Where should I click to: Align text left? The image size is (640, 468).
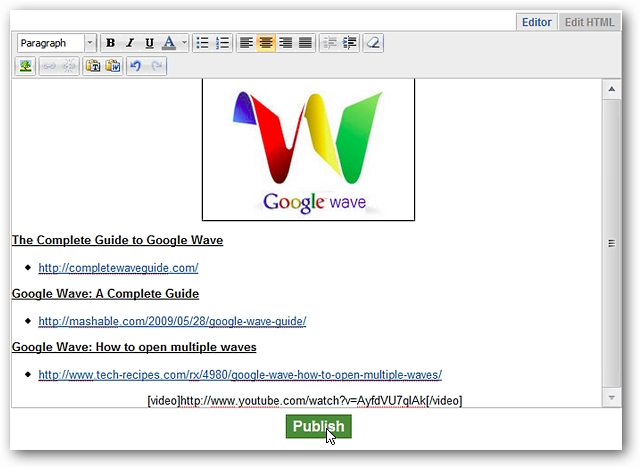click(x=246, y=43)
